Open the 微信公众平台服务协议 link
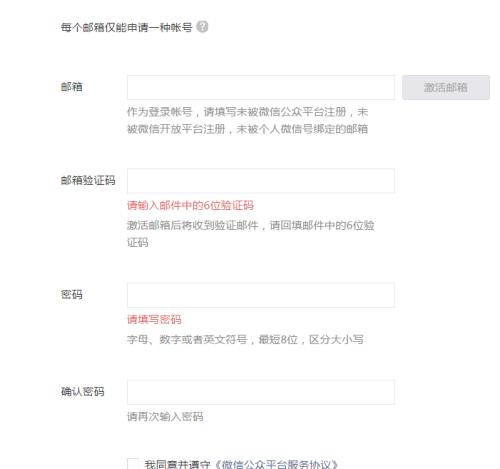 (x=277, y=464)
